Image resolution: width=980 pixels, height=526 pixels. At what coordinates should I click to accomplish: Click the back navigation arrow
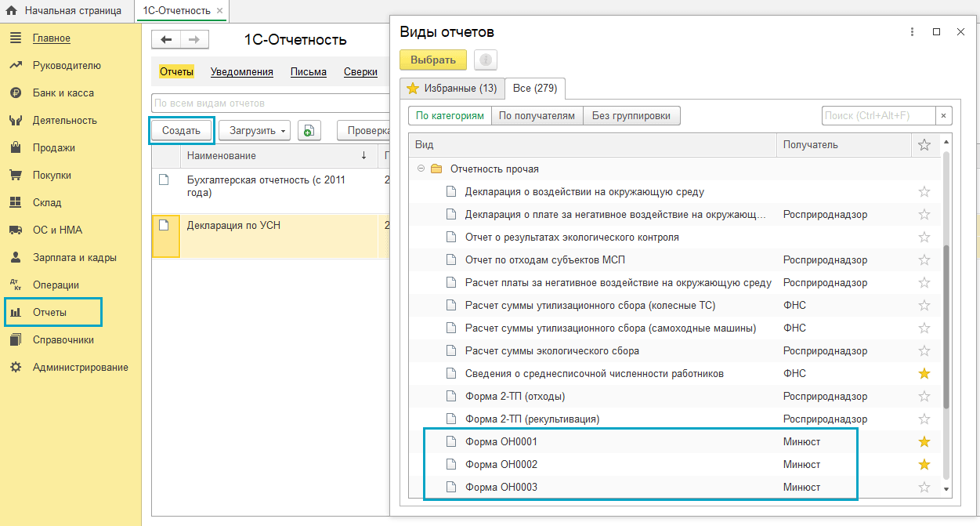pos(165,40)
